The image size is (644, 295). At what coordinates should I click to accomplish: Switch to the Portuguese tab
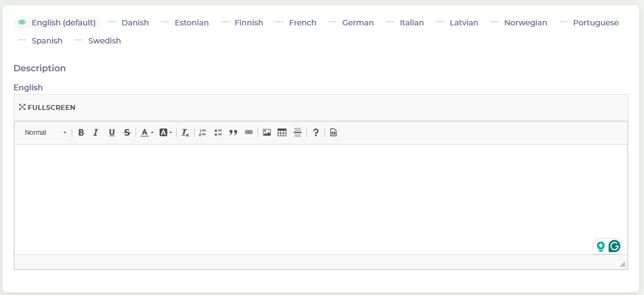tap(589, 22)
